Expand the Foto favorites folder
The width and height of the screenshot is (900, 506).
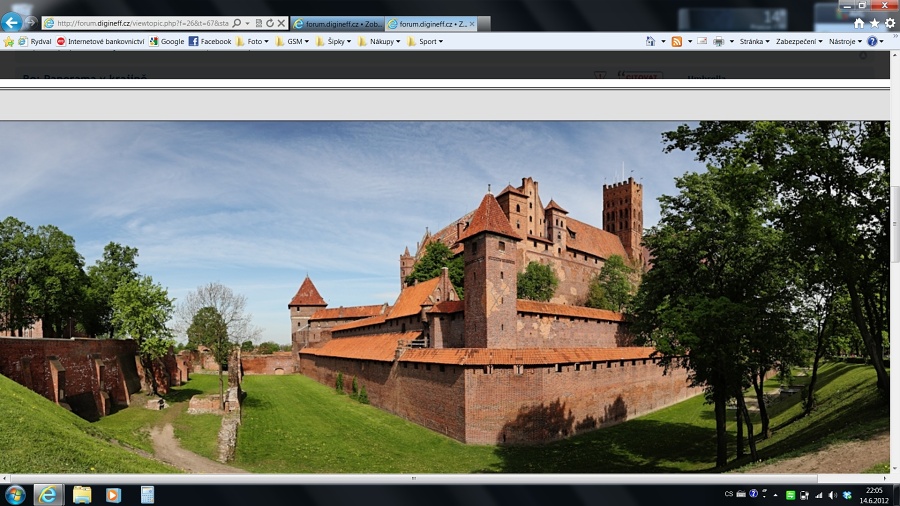pyautogui.click(x=255, y=42)
